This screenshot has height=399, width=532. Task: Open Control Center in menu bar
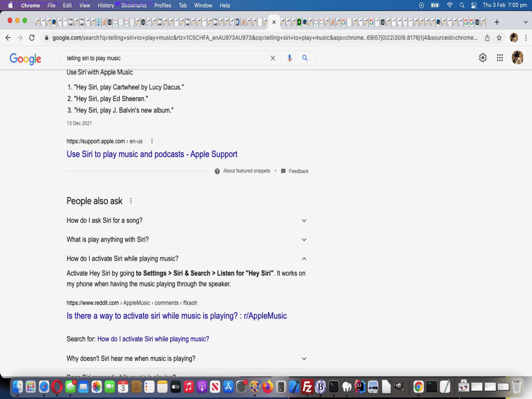tap(474, 5)
